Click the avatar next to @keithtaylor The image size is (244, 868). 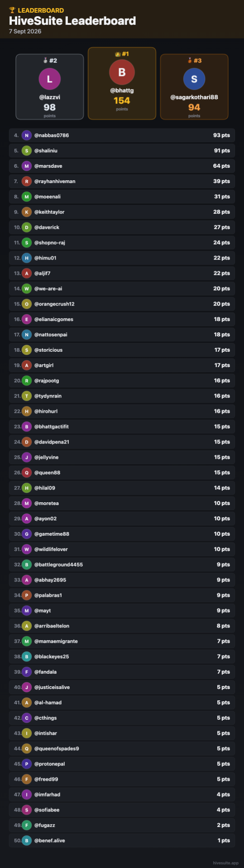click(x=27, y=212)
